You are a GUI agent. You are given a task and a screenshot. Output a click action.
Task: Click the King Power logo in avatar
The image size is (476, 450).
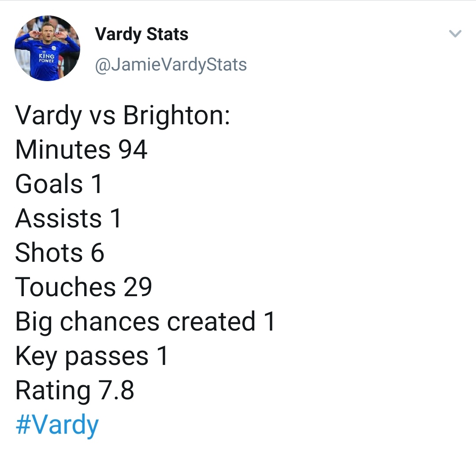[46, 58]
